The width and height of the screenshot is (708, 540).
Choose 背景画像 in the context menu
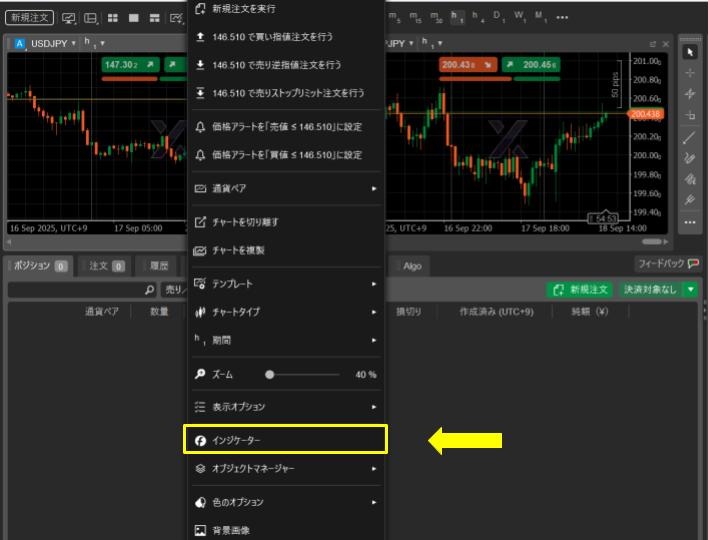coord(286,531)
